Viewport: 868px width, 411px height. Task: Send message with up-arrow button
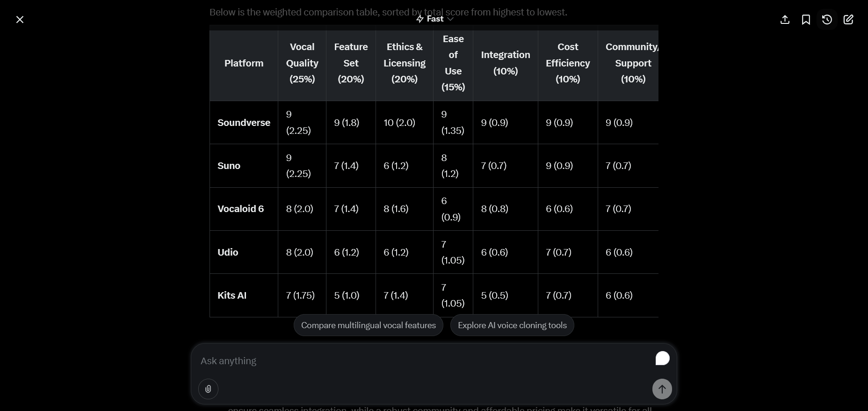(x=662, y=389)
